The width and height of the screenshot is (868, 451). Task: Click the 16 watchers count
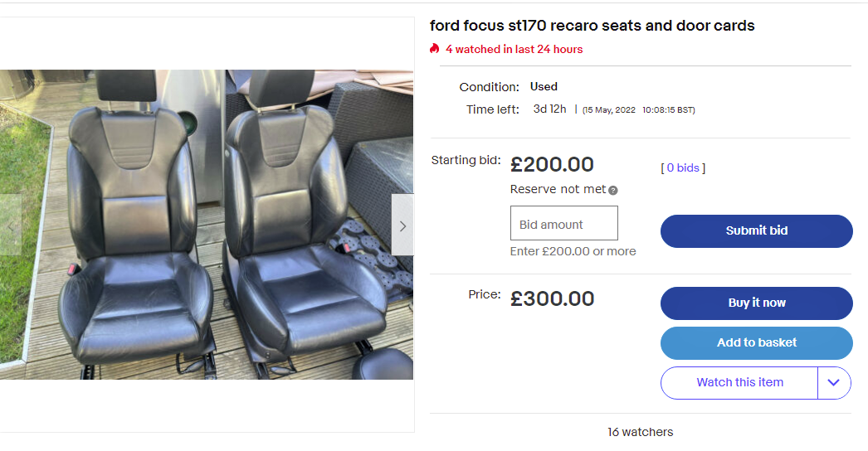pos(640,432)
